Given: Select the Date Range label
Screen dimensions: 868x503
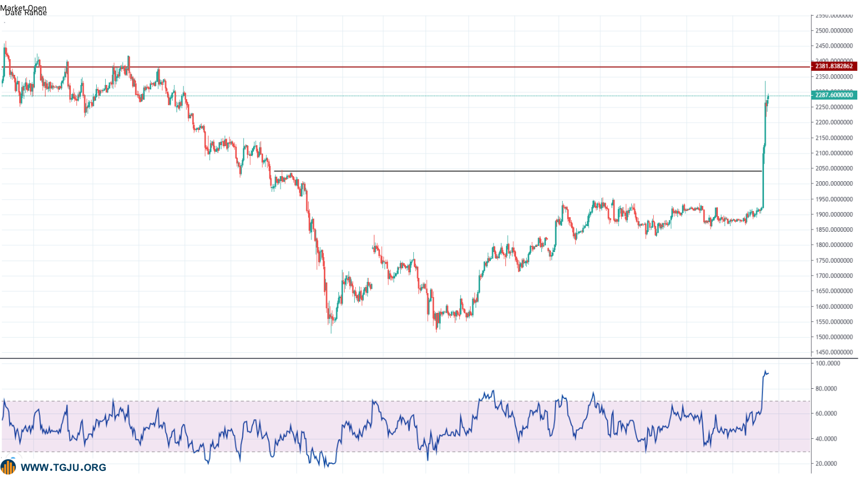Looking at the screenshot, I should click(x=26, y=12).
